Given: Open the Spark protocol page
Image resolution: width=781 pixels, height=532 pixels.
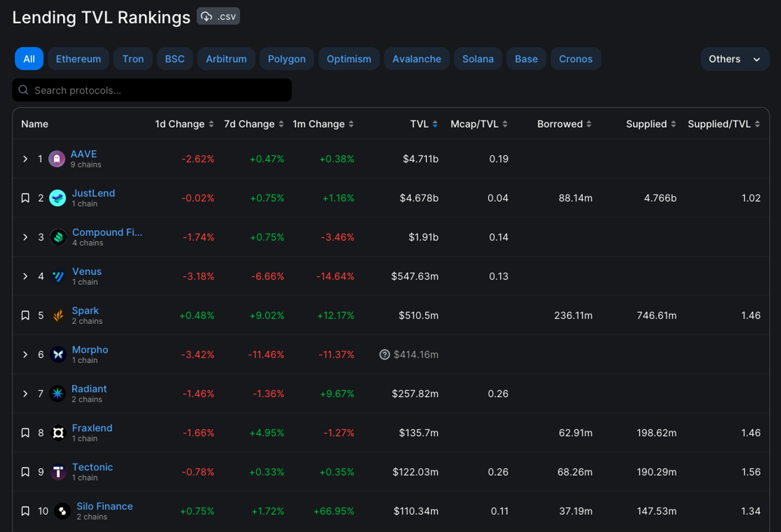Looking at the screenshot, I should tap(85, 311).
